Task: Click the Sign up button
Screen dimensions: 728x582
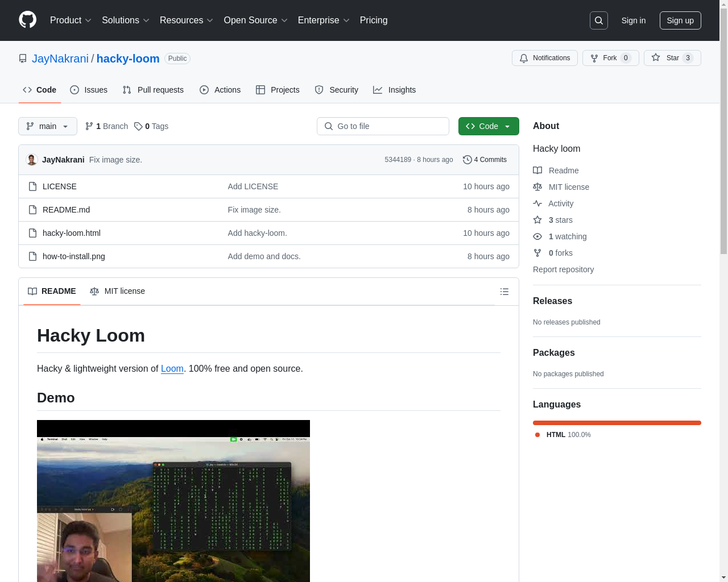Action: coord(680,20)
